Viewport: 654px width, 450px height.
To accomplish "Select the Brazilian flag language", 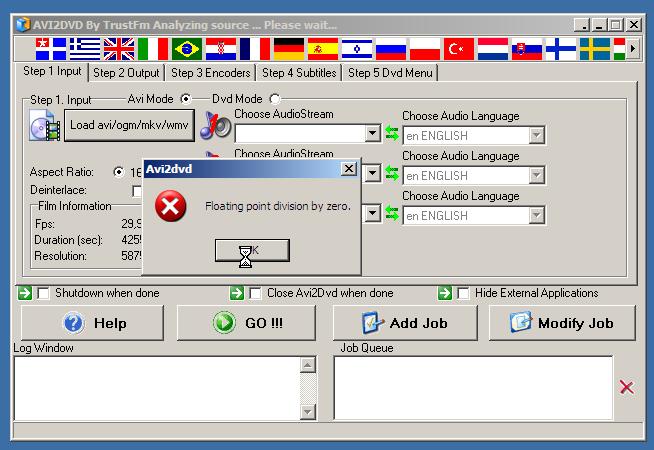I will (187, 49).
